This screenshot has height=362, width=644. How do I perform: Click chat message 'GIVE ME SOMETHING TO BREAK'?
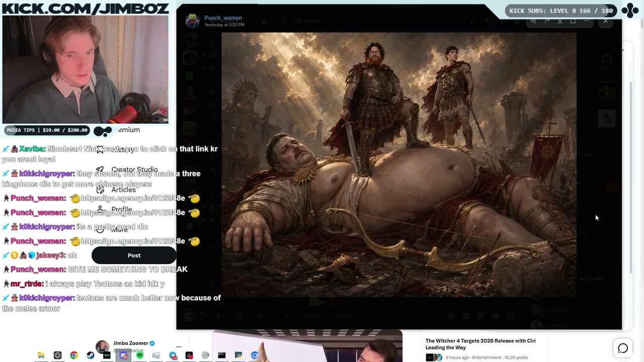127,269
